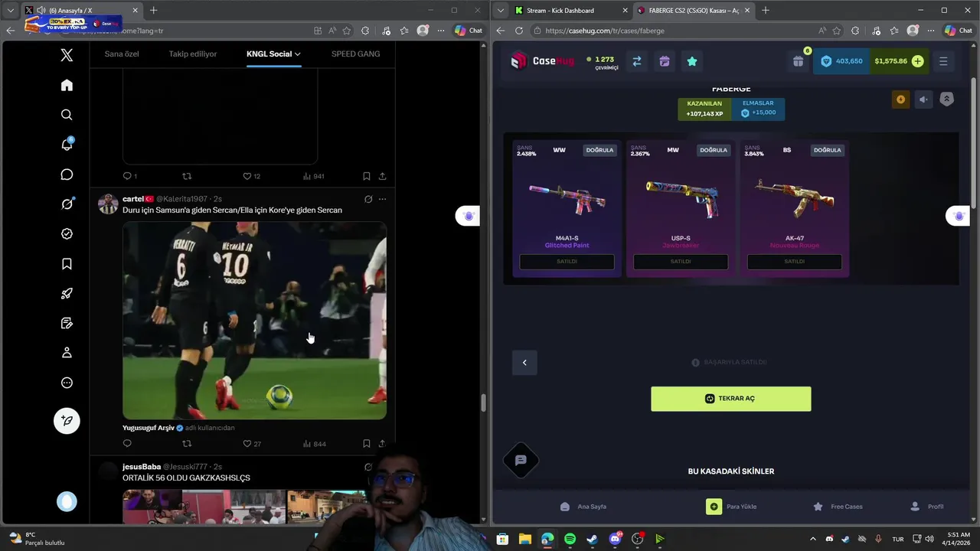This screenshot has width=980, height=551.
Task: Click DOĞRULA on M4A1-S card
Action: (599, 150)
